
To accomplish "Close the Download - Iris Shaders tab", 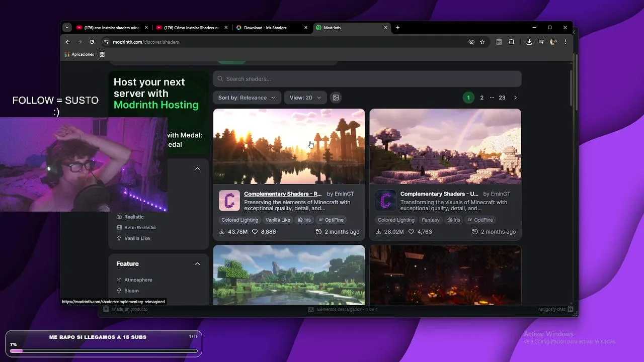I will pyautogui.click(x=306, y=28).
